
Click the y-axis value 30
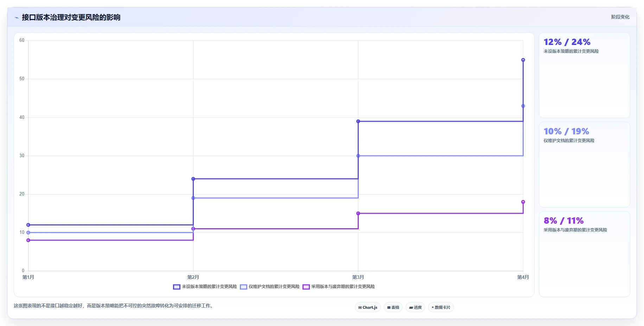22,156
